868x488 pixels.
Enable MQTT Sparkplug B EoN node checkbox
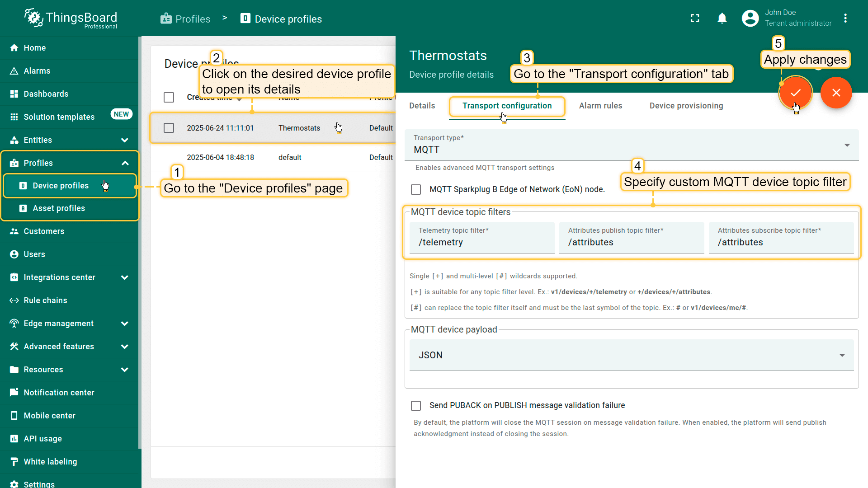click(416, 189)
